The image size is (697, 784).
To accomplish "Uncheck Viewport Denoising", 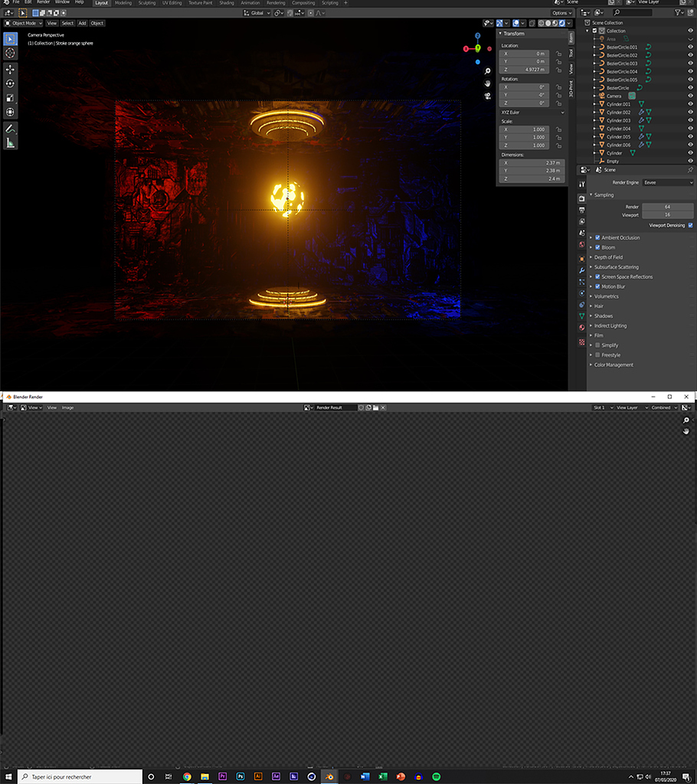I will tap(691, 225).
